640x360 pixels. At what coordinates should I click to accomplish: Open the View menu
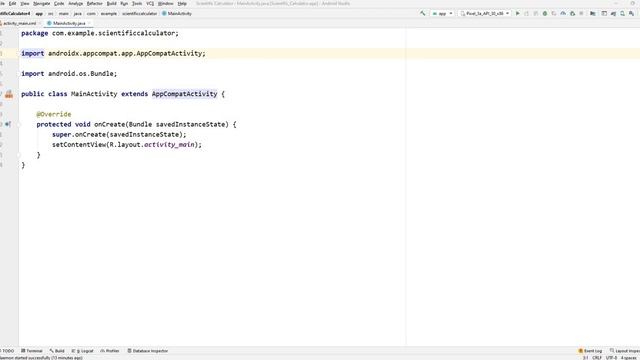(25, 3)
